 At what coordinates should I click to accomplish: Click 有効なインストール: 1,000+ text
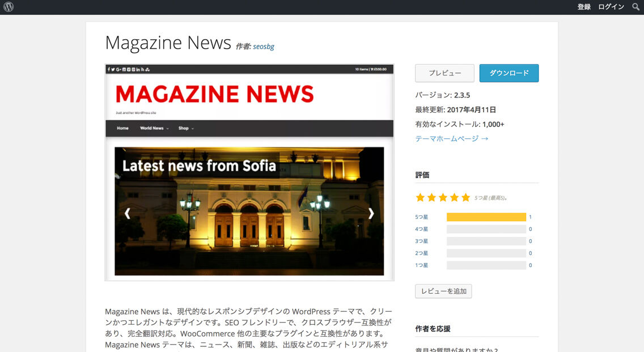(x=460, y=124)
